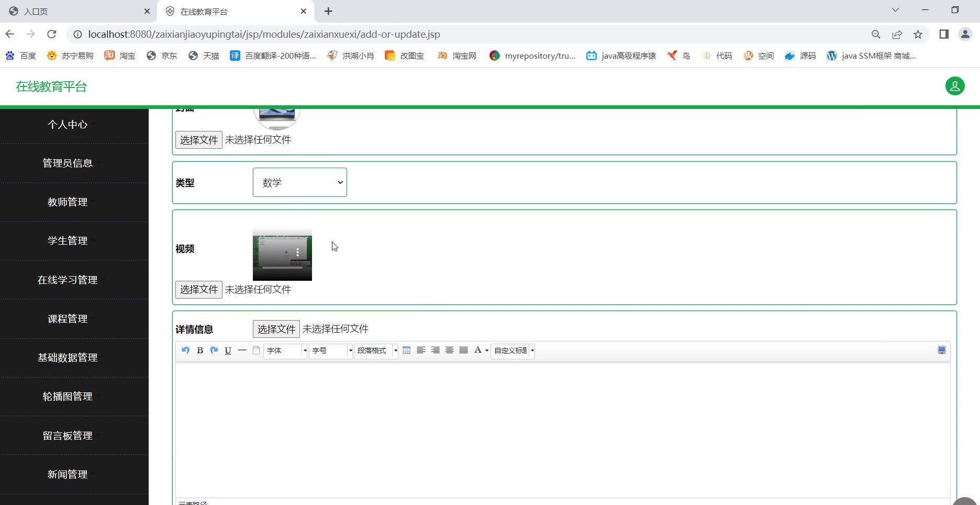Click the zoom magnifier icon in address bar
Screen dimensions: 980x505
[x=876, y=34]
